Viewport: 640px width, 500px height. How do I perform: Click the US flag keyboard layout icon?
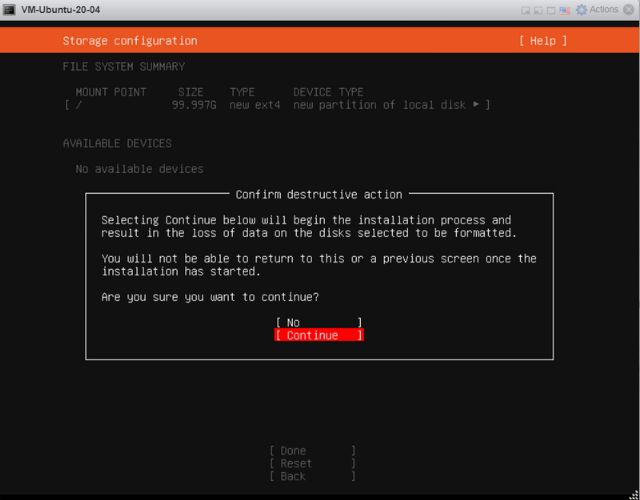(565, 11)
